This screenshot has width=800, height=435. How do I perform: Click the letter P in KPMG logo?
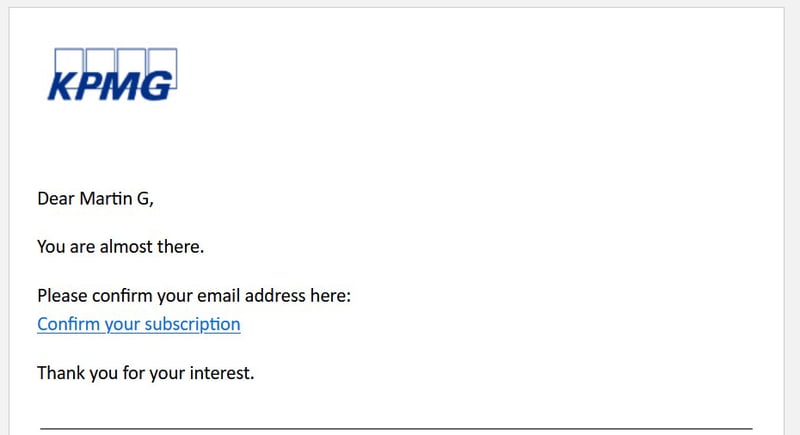(90, 86)
